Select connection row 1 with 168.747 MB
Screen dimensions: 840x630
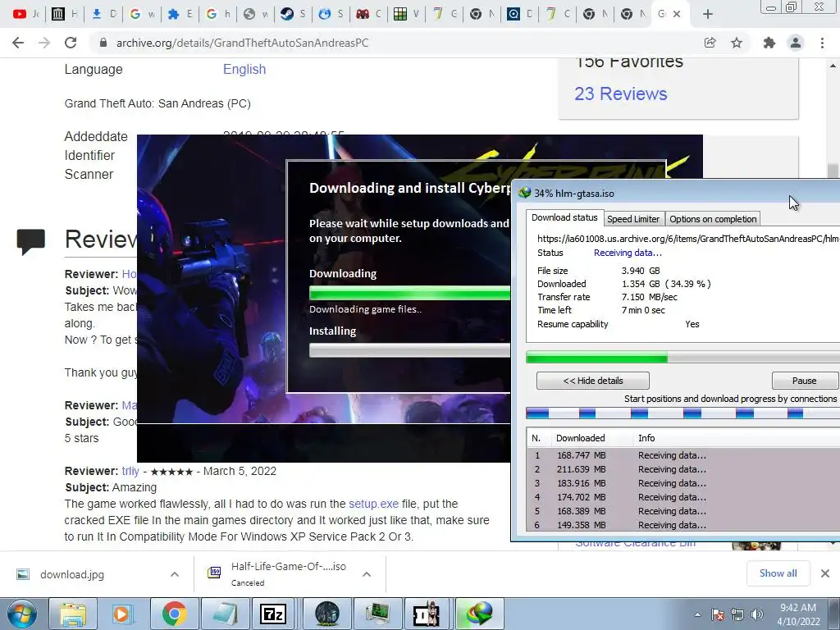coord(683,455)
